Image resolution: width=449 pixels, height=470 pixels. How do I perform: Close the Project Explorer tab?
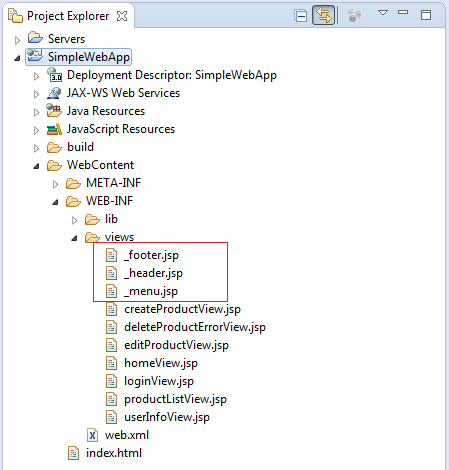122,16
